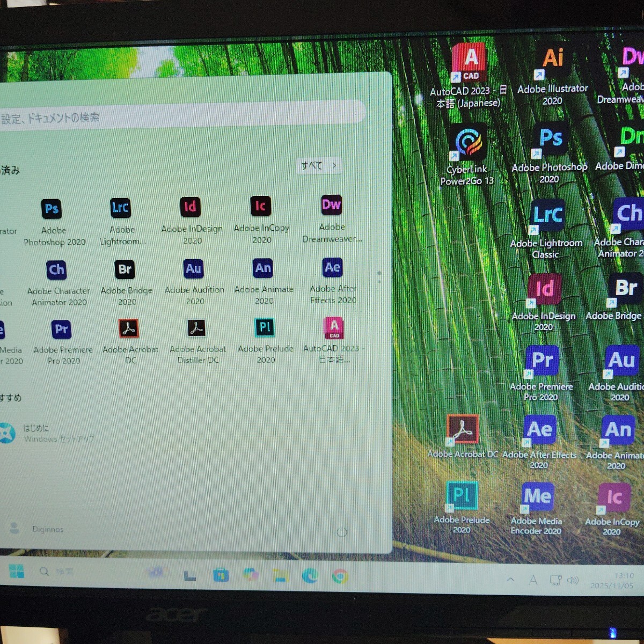The height and width of the screenshot is (644, 644).
Task: Toggle the IME input mode indicator A
Action: tap(533, 580)
